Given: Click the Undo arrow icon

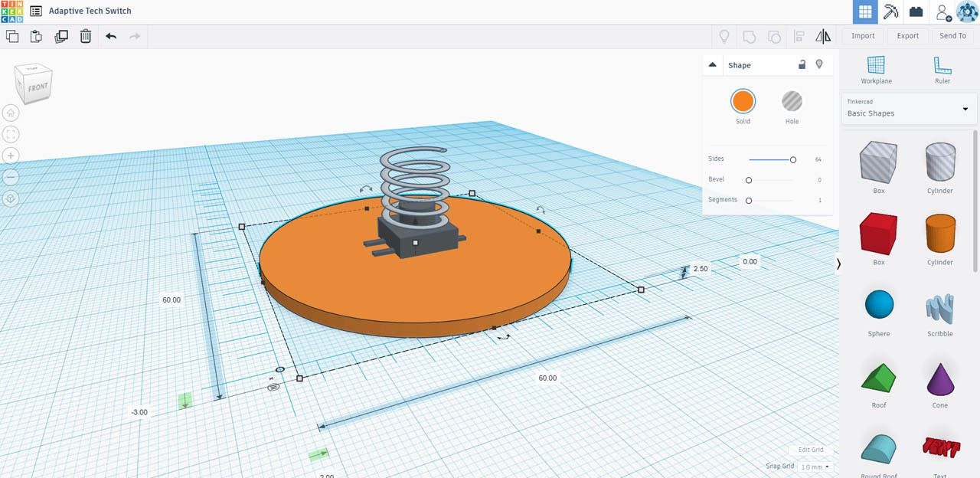Looking at the screenshot, I should pyautogui.click(x=109, y=36).
